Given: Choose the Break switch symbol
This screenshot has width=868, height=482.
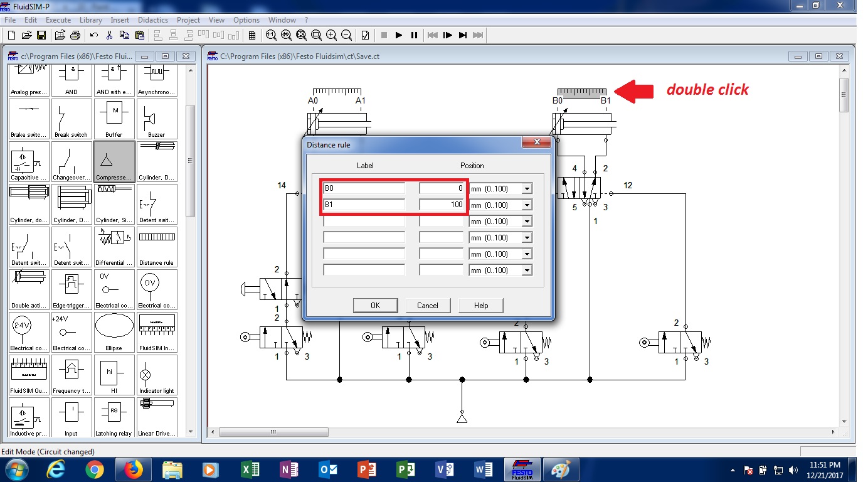Looking at the screenshot, I should pyautogui.click(x=71, y=119).
